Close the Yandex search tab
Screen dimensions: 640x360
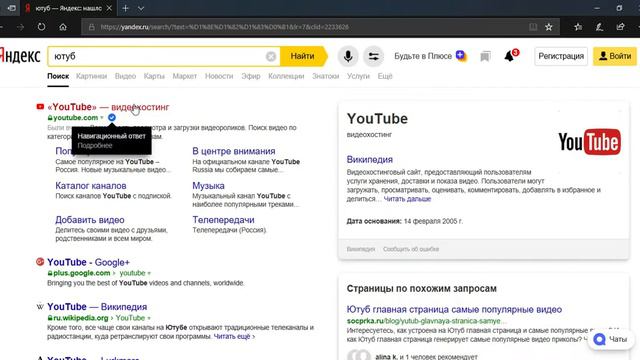(109, 8)
